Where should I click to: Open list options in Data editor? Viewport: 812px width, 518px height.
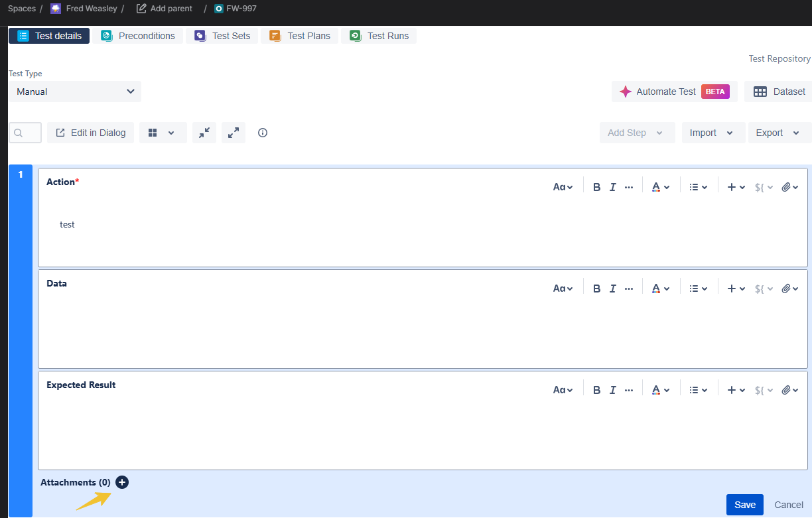[698, 289]
